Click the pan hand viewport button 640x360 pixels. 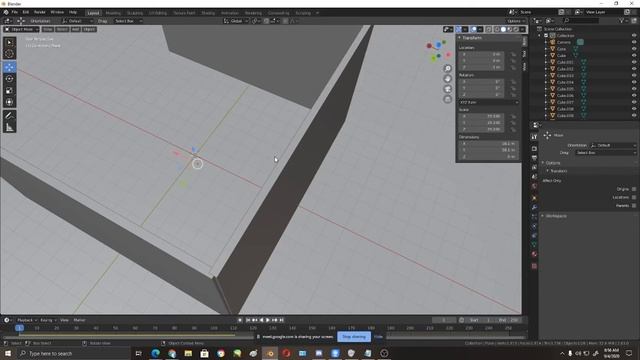point(448,79)
